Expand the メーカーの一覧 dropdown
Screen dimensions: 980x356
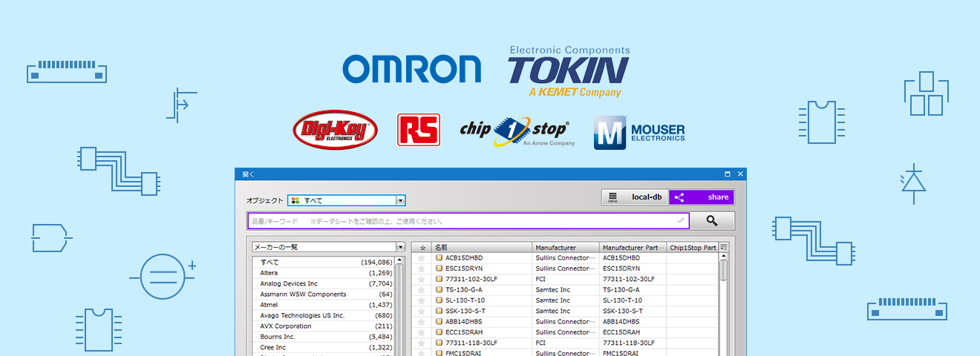point(400,247)
